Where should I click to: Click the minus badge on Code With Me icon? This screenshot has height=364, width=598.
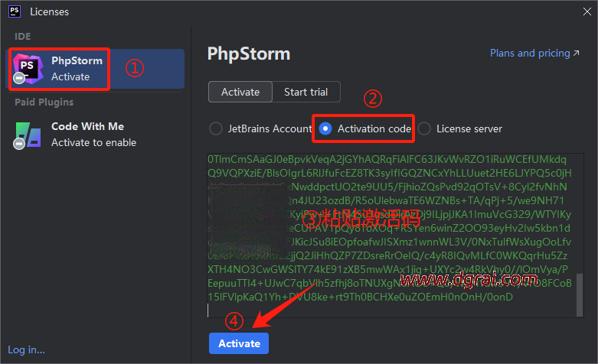(x=18, y=144)
